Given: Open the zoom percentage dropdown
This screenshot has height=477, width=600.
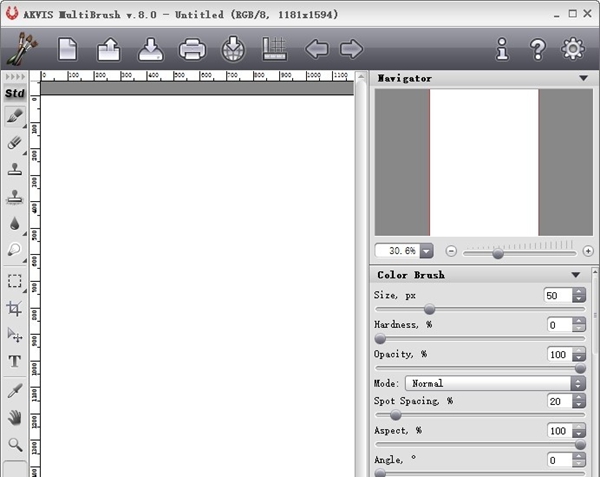Looking at the screenshot, I should tap(426, 251).
